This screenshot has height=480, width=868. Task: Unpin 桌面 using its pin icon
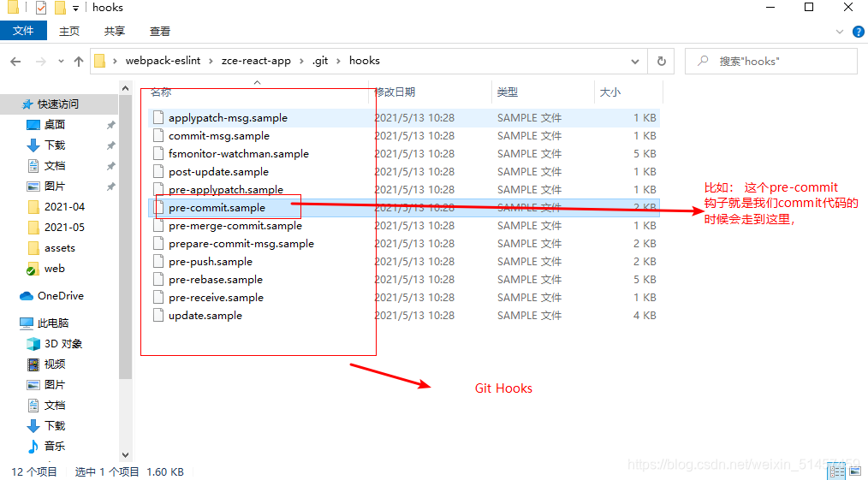click(110, 125)
